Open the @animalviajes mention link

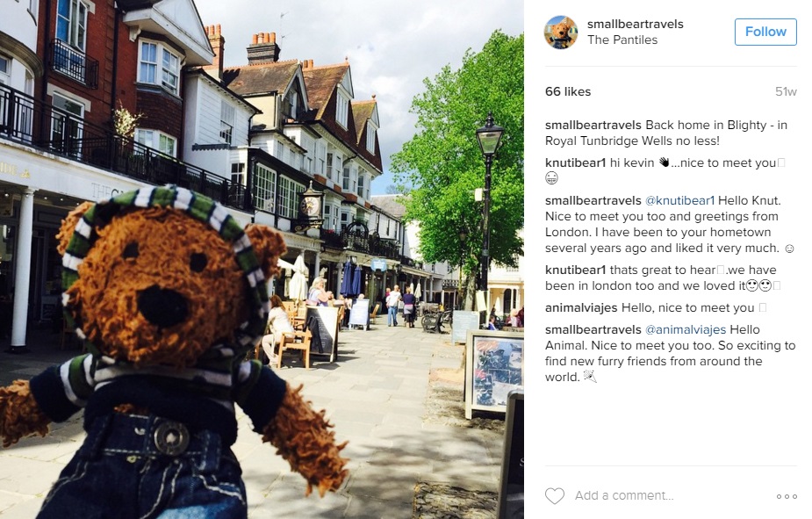coord(685,329)
